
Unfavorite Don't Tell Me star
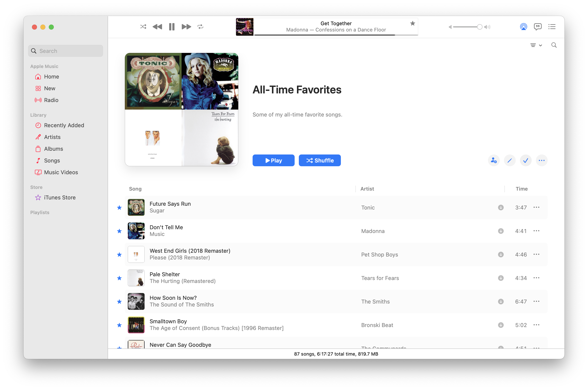(x=119, y=231)
